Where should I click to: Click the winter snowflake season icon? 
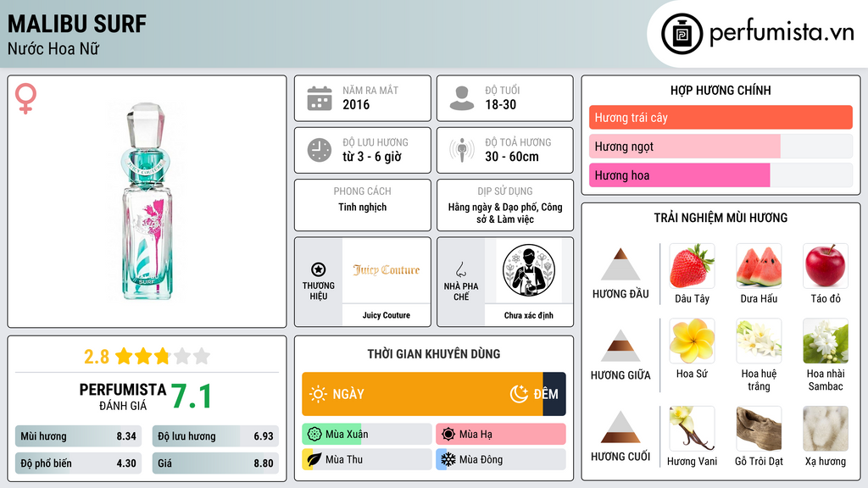(x=448, y=459)
